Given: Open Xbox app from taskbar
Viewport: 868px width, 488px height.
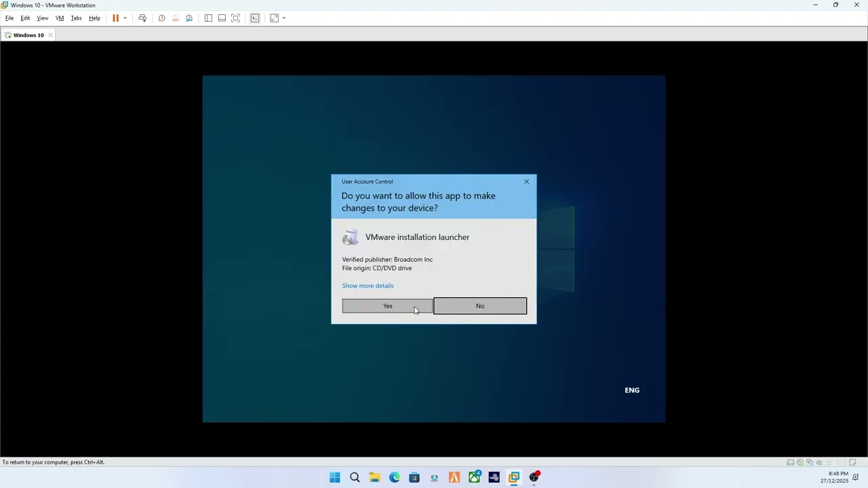Looking at the screenshot, I should pos(474,478).
